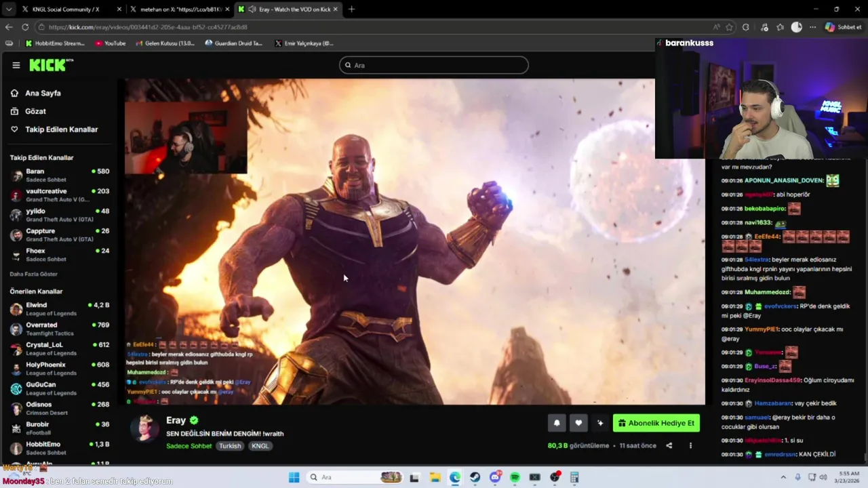Open Cappture followed channel
Screen dimensions: 868x488
click(x=60, y=235)
